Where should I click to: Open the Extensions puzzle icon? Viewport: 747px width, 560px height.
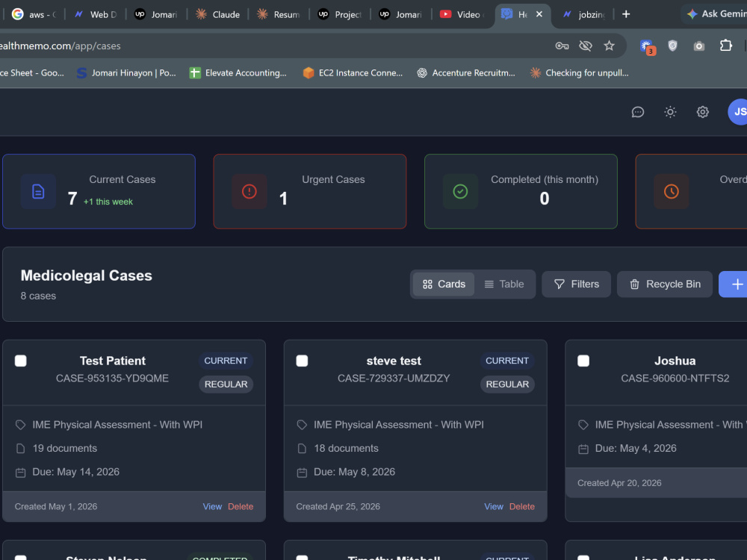pyautogui.click(x=725, y=46)
